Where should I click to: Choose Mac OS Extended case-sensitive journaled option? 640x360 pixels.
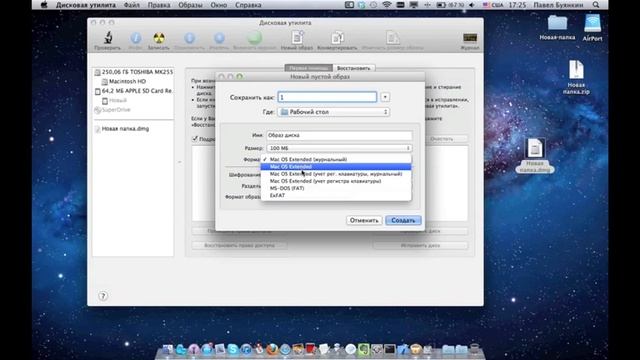point(336,174)
